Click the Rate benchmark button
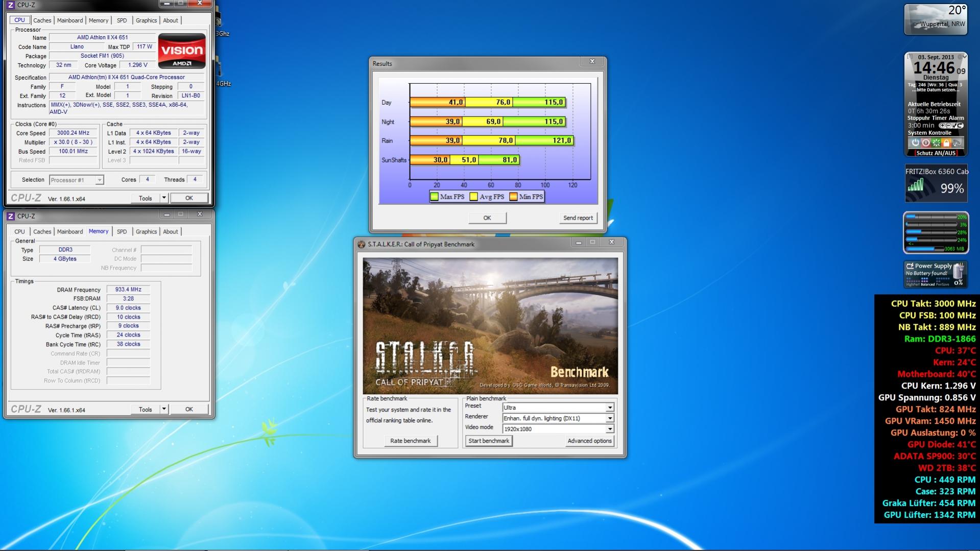This screenshot has width=980, height=551. click(410, 441)
